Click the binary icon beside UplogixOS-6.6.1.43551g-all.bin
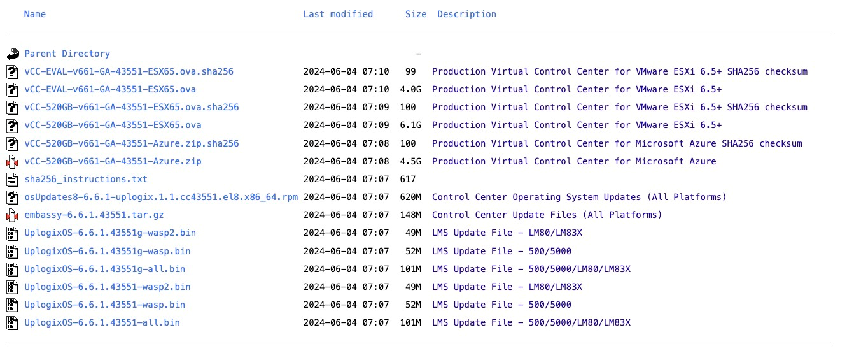 13,270
